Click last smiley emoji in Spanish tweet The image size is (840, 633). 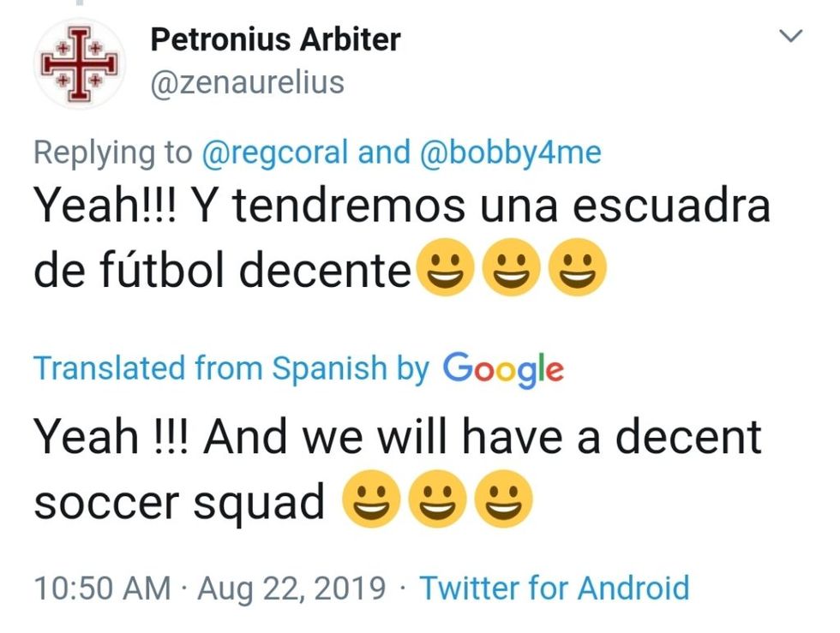click(577, 269)
